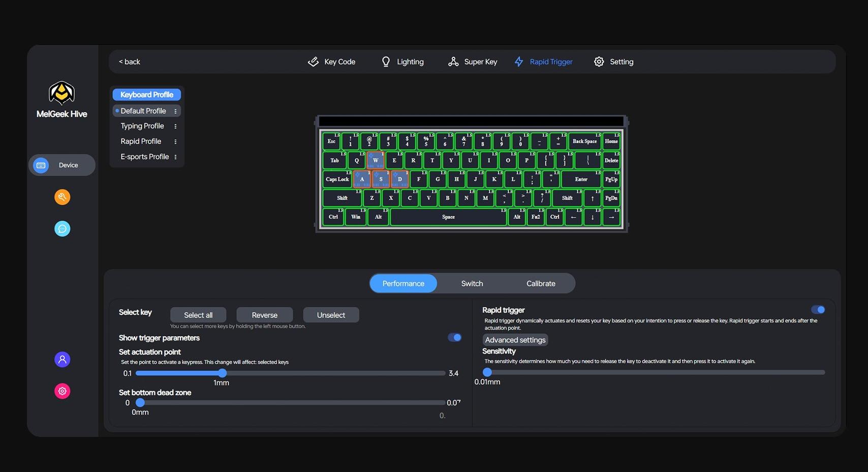Click the actuation point slider handle
The image size is (868, 472).
222,373
